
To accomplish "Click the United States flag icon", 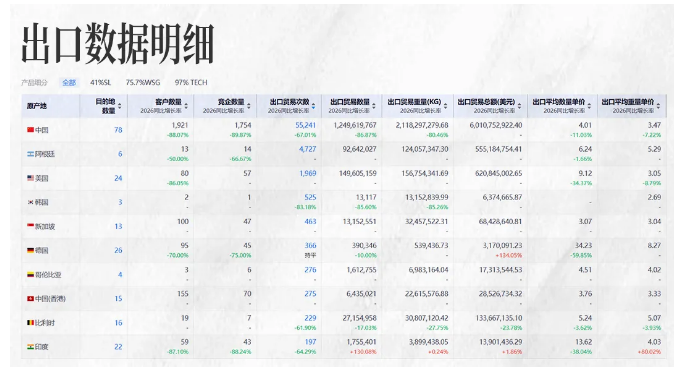I will pos(31,178).
